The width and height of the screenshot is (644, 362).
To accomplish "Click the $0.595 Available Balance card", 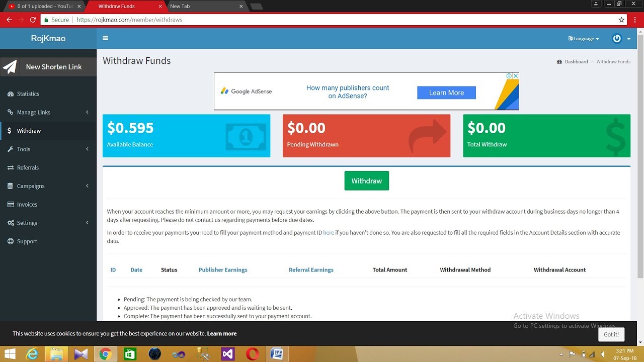I will click(186, 136).
